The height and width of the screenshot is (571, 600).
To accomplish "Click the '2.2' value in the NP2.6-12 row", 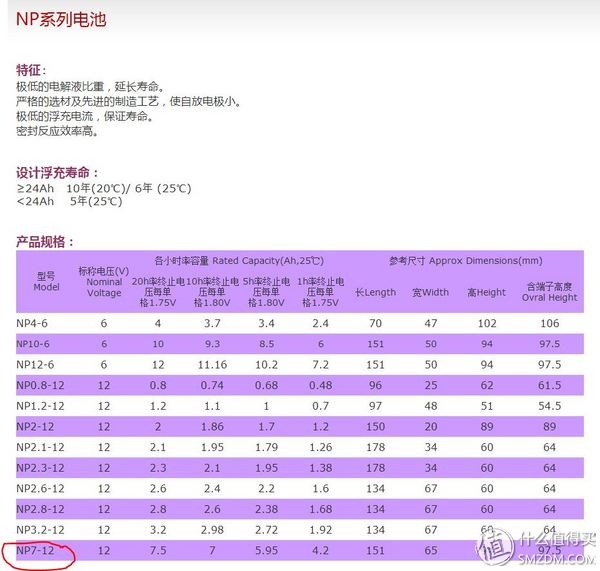I will pyautogui.click(x=266, y=489).
